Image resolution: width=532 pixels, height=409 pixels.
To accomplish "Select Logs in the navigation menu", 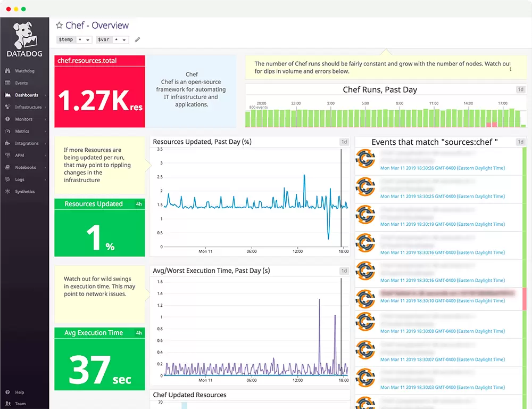I will click(7, 179).
